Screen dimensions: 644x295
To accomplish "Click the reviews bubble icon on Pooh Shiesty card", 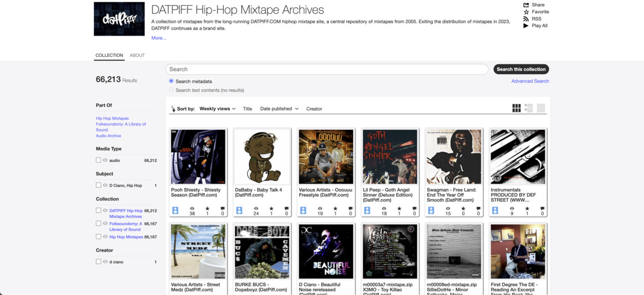I will (x=223, y=209).
